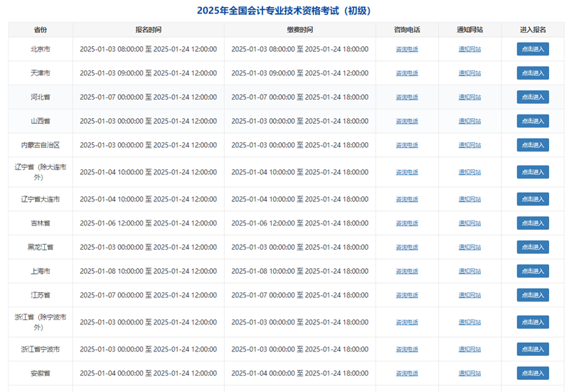This screenshot has width=569, height=392.
Task: Open 通知网站 link in 吉林省 row
Action: pyautogui.click(x=469, y=223)
